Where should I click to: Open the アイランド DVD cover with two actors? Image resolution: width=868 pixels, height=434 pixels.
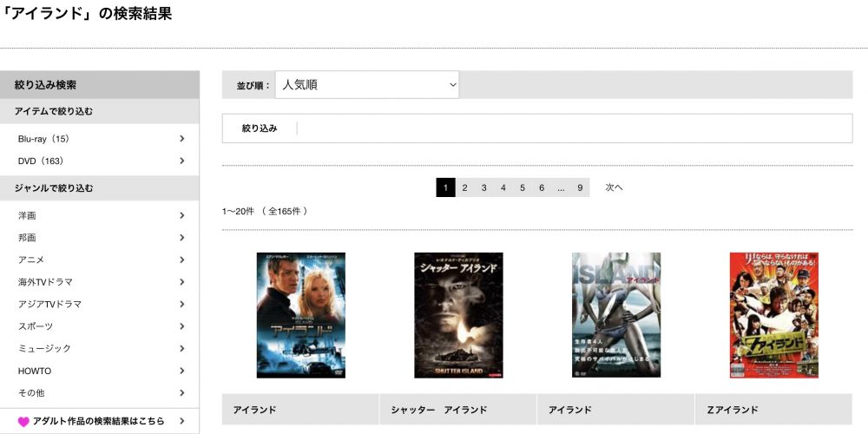(x=301, y=315)
